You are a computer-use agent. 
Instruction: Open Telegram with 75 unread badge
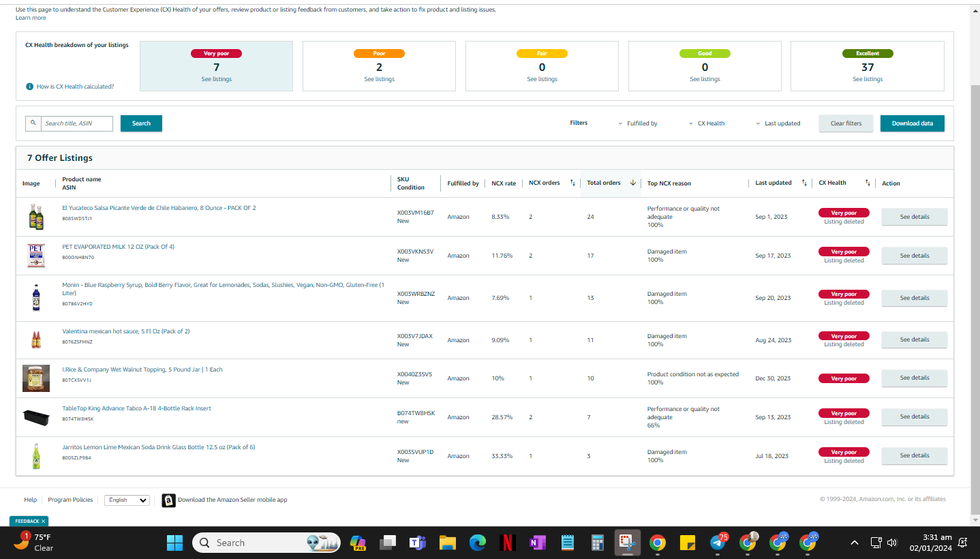(718, 542)
